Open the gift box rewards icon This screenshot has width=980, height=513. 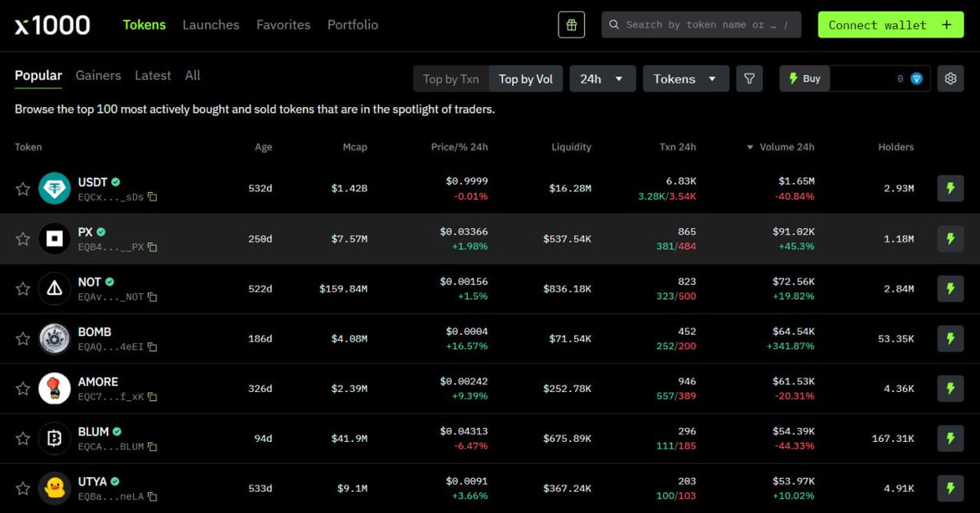point(571,25)
